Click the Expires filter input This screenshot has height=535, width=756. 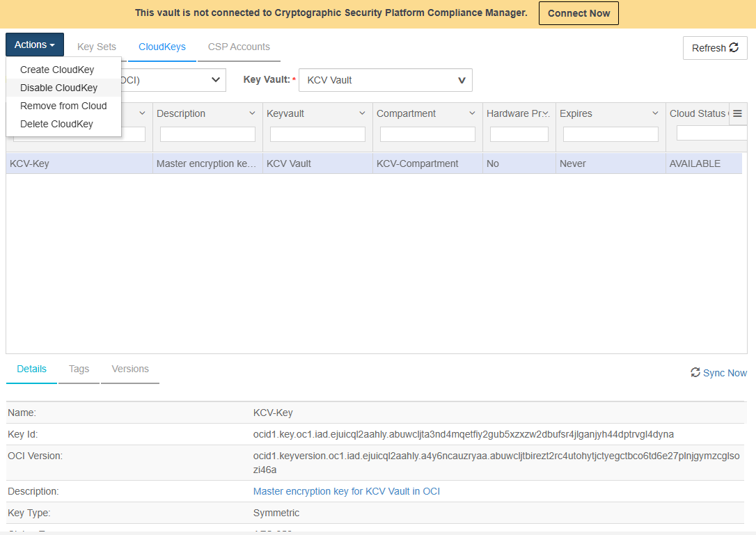(611, 134)
